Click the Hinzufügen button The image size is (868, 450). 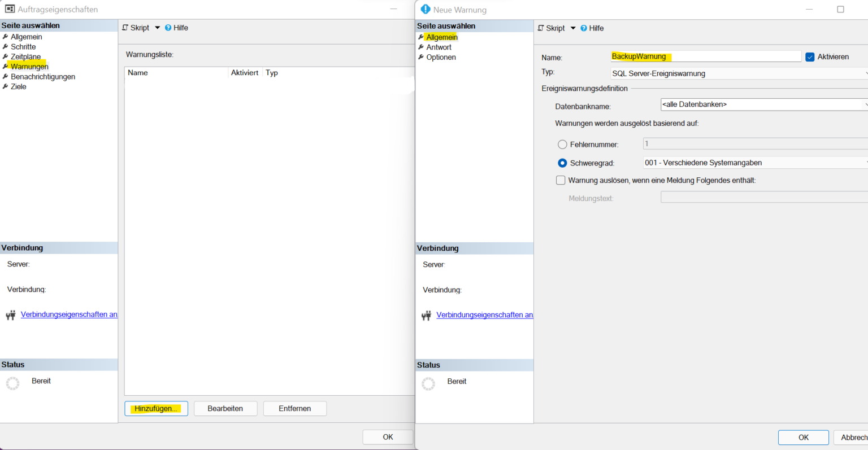156,408
